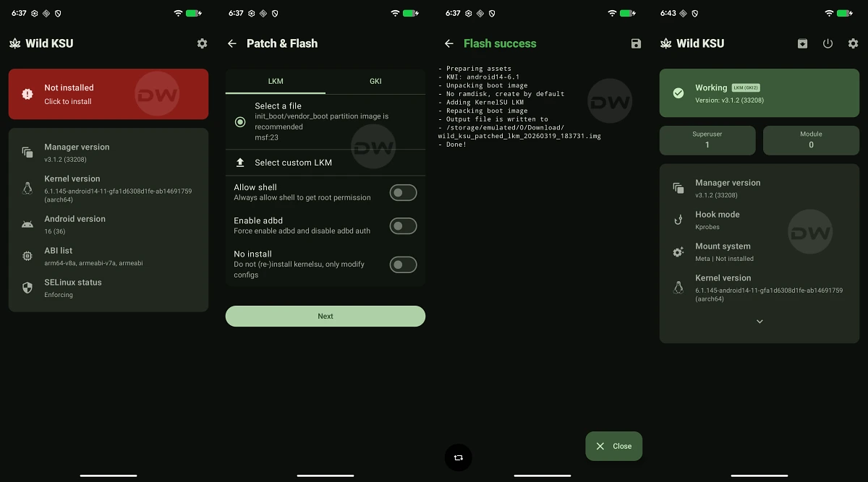Enable the Allow shell switch
This screenshot has width=868, height=482.
pos(403,192)
